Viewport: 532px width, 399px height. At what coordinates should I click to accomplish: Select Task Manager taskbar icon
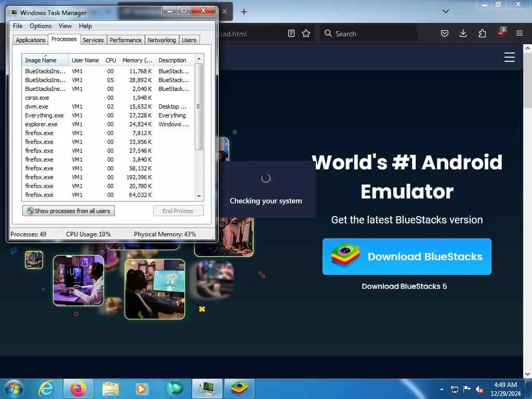pyautogui.click(x=207, y=389)
